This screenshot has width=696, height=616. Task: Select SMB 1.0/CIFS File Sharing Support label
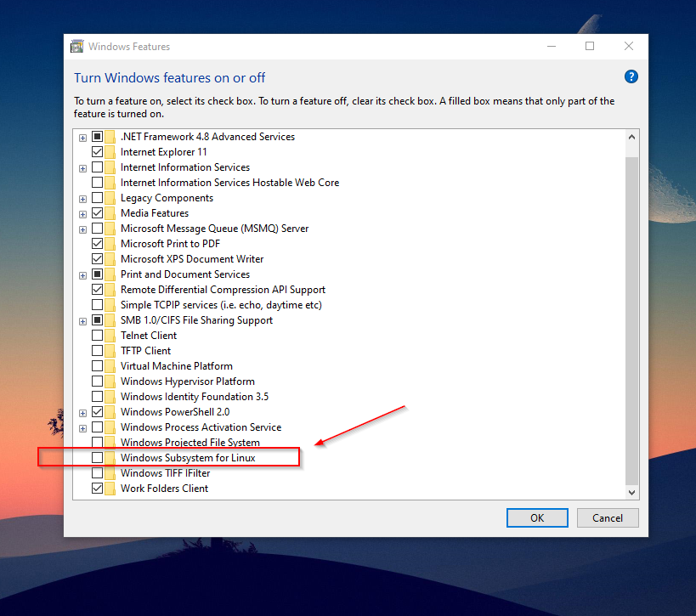[x=196, y=320]
